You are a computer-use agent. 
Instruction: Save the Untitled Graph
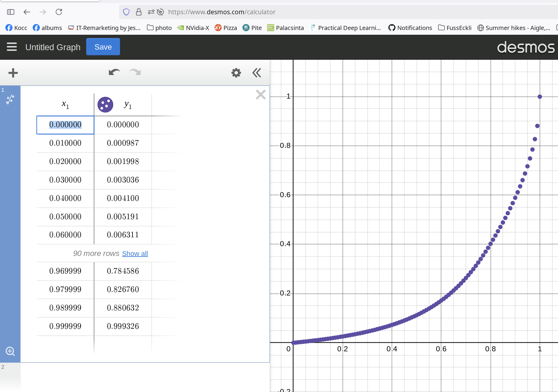[x=103, y=47]
